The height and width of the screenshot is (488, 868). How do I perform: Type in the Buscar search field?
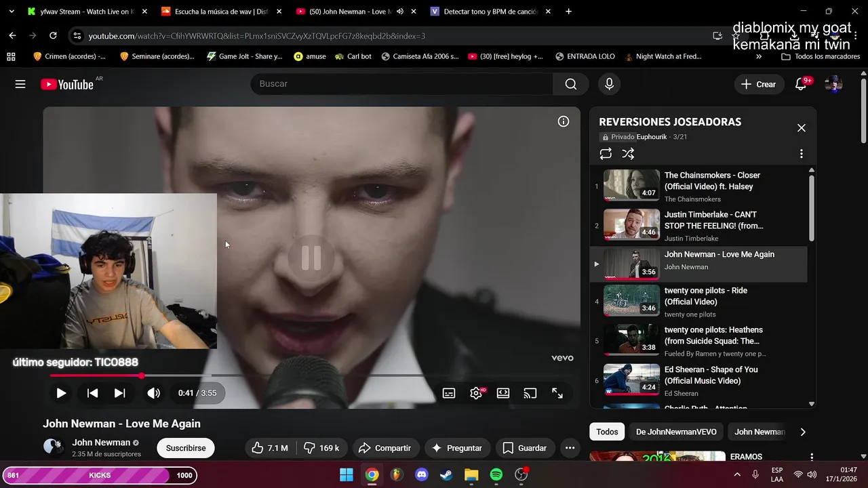(402, 84)
